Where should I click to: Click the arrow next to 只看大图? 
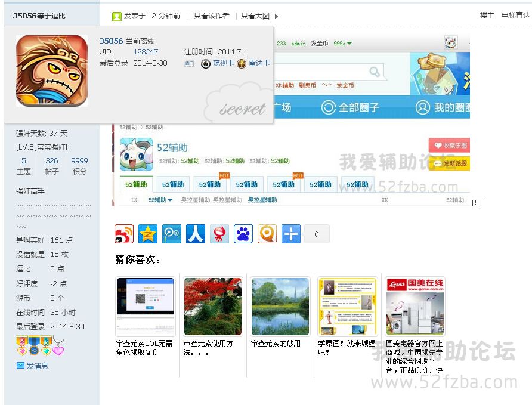276,16
